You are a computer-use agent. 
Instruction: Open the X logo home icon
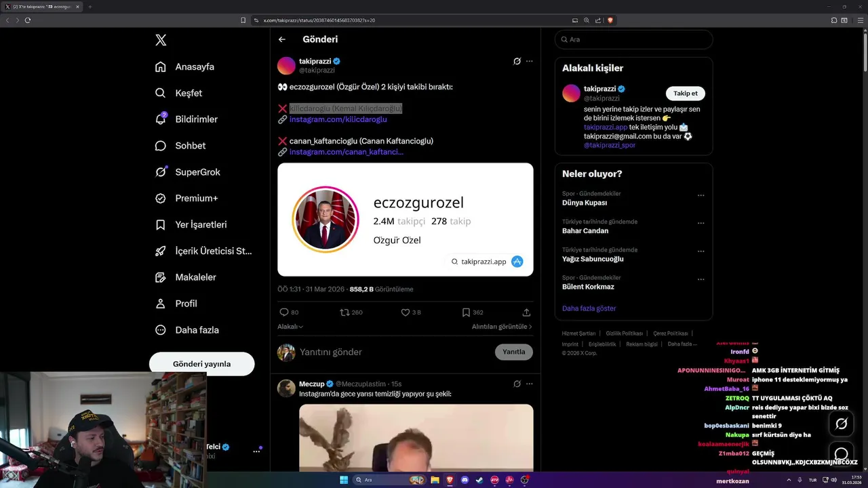pos(161,40)
